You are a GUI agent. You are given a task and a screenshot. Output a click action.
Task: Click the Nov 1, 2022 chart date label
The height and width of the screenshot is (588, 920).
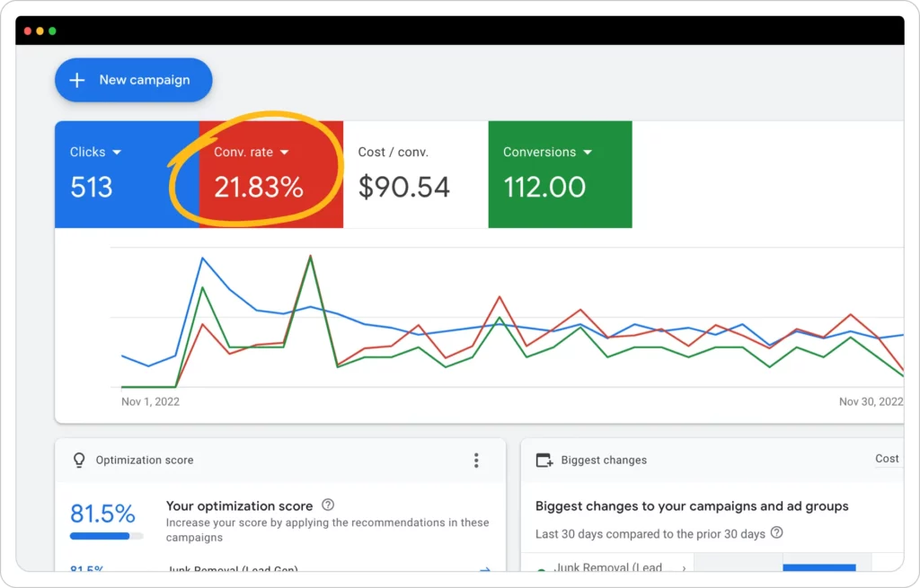(x=150, y=401)
